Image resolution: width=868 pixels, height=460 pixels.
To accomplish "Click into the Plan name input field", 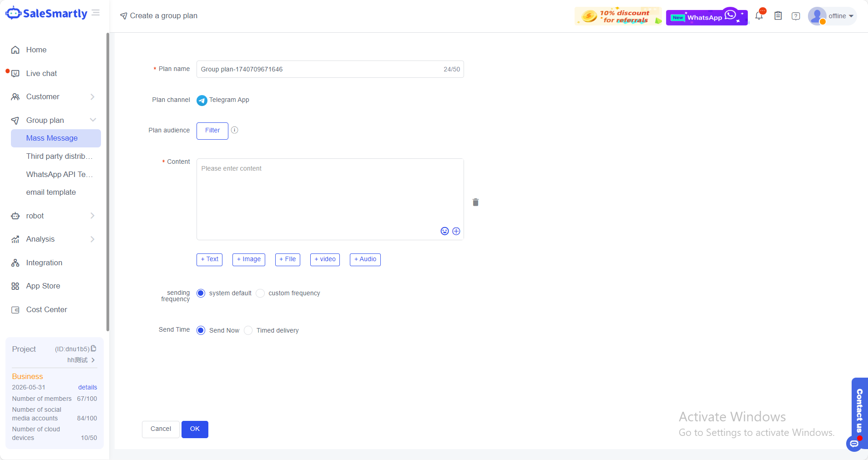I will click(x=318, y=69).
